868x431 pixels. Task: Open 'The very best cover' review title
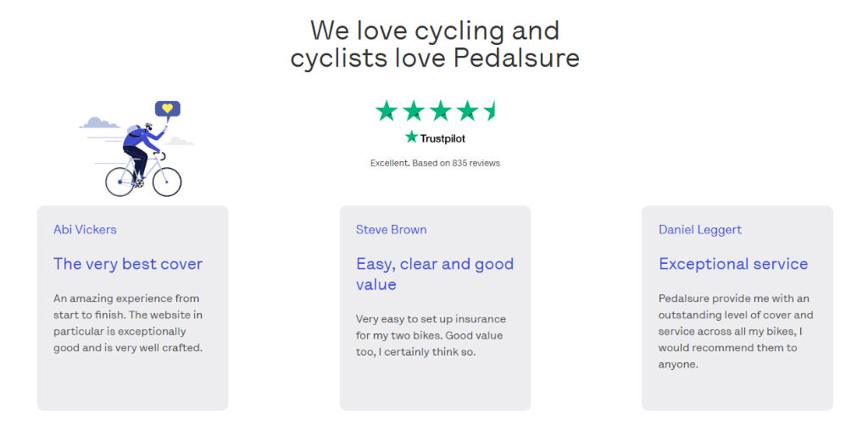128,264
